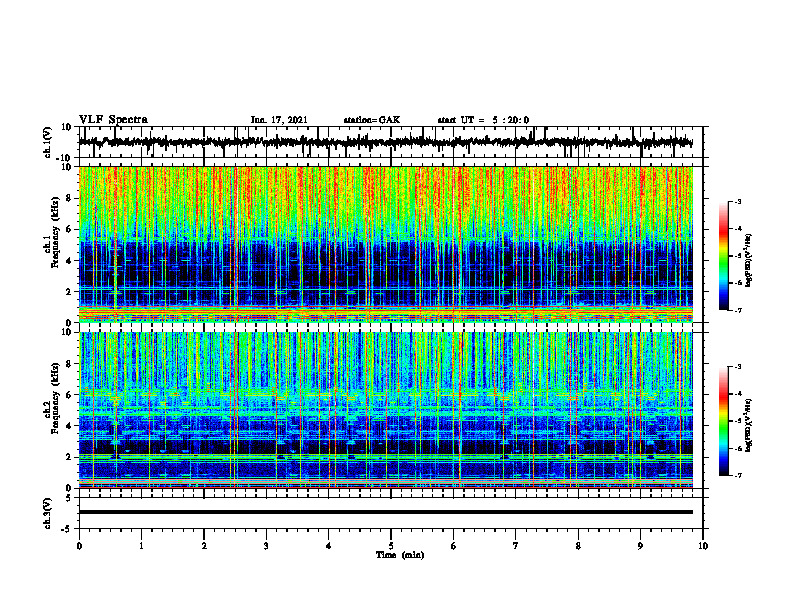Click the "9" tick on the time axis
Screen dimensions: 792x612
point(640,546)
